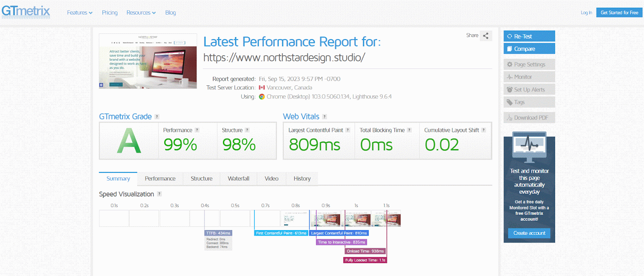Click help icon beside Performance score
This screenshot has height=276, width=644.
[x=197, y=130]
